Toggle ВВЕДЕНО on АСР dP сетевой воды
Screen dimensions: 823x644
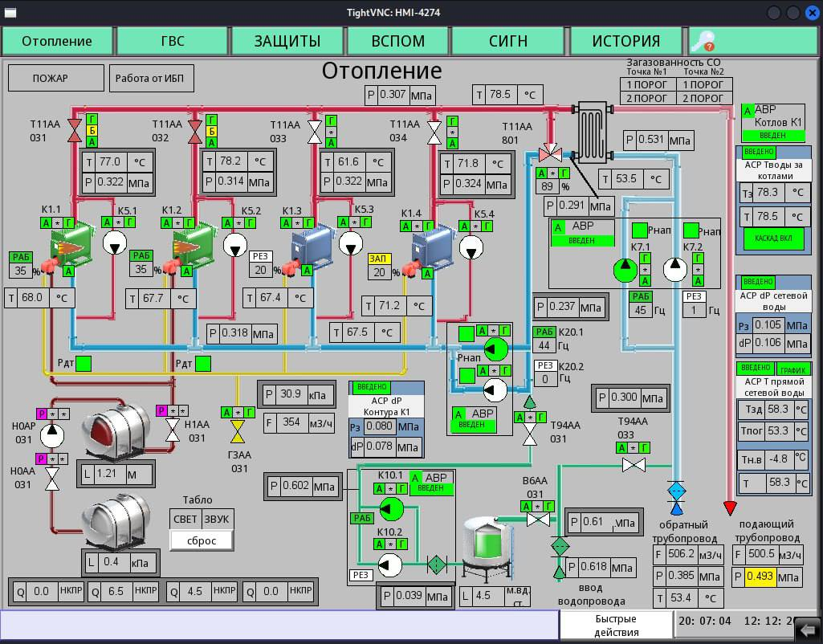(758, 282)
